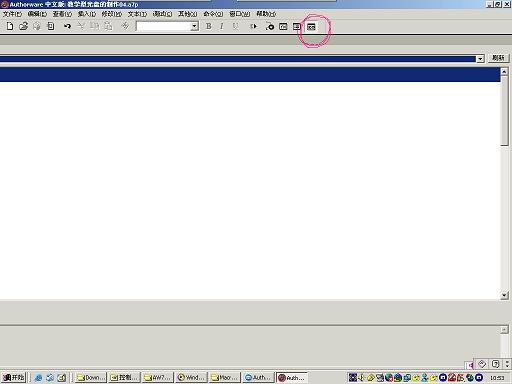This screenshot has width=512, height=384.
Task: Toggle Bold text formatting
Action: pos(209,26)
